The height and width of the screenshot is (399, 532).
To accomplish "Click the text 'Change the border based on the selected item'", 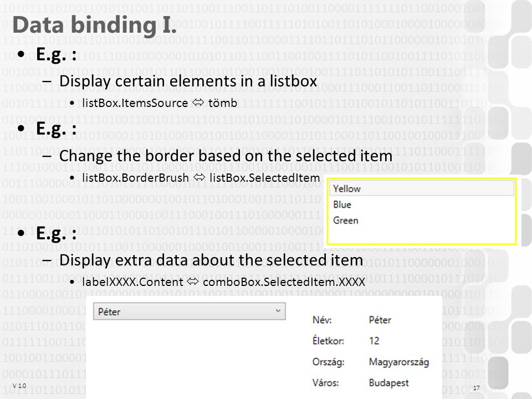I will pos(226,156).
